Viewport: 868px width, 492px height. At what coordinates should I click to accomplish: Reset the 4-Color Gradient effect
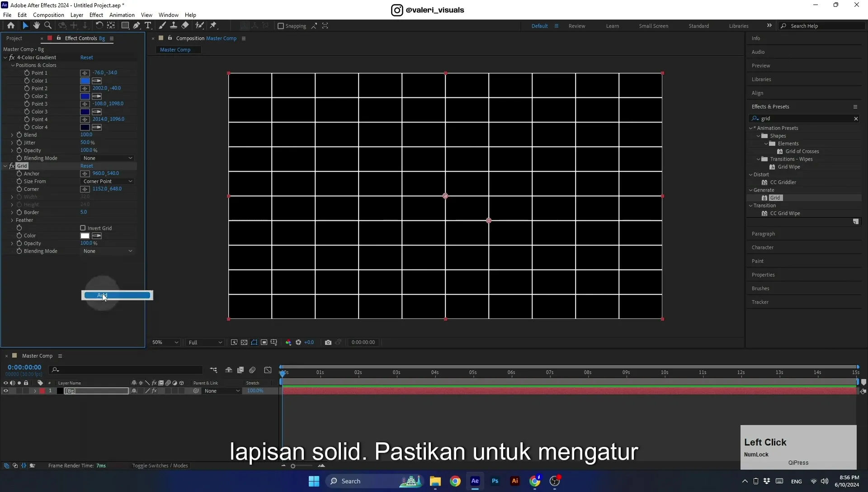[86, 57]
